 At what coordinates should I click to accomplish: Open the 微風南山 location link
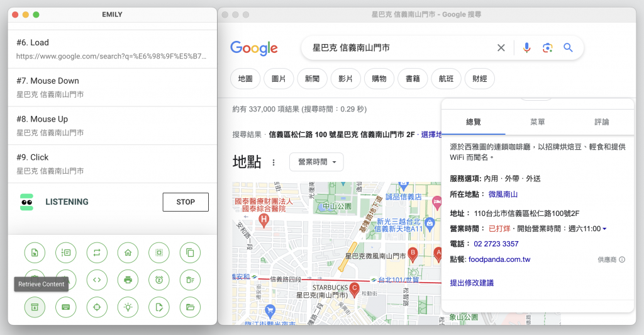[x=502, y=195]
